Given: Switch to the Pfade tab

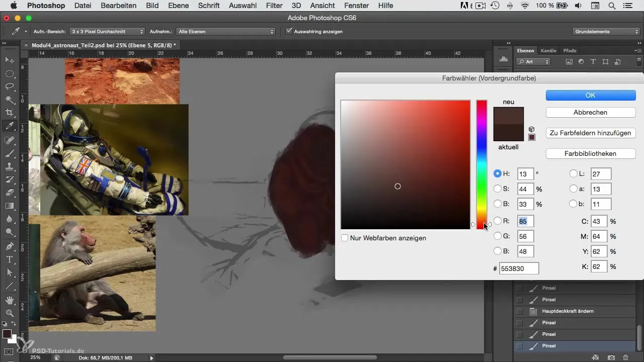Looking at the screenshot, I should tap(570, 50).
